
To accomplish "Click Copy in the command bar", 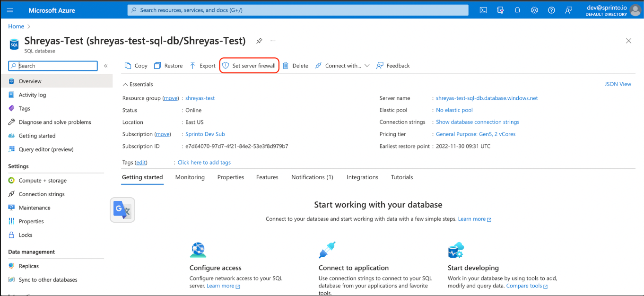I will [x=136, y=66].
